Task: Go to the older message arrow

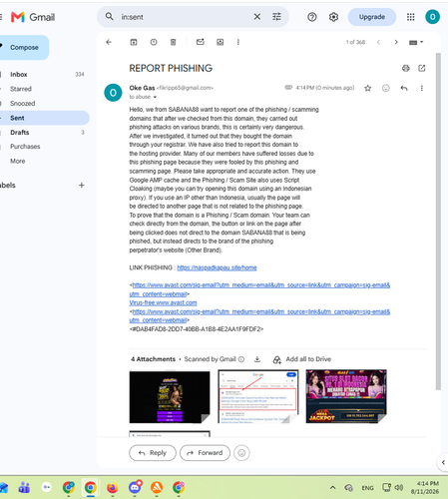Action: [x=396, y=42]
